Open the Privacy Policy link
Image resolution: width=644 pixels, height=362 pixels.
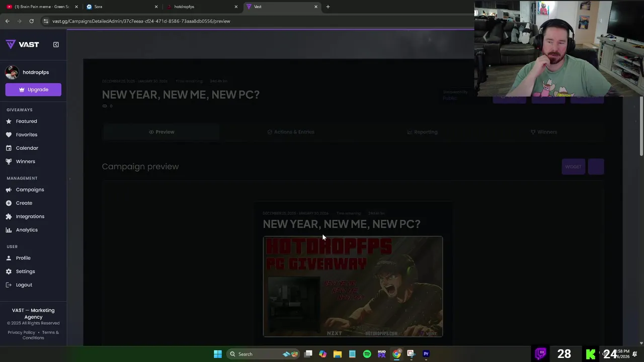pyautogui.click(x=22, y=332)
